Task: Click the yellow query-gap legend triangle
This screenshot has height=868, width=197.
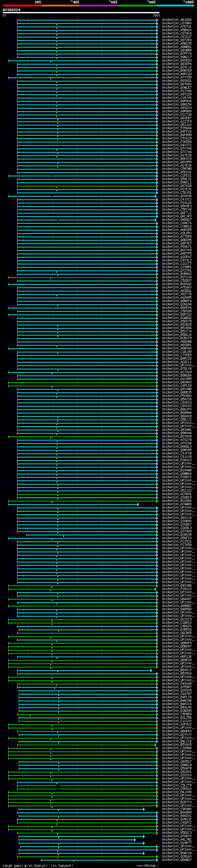Action: pos(25,866)
